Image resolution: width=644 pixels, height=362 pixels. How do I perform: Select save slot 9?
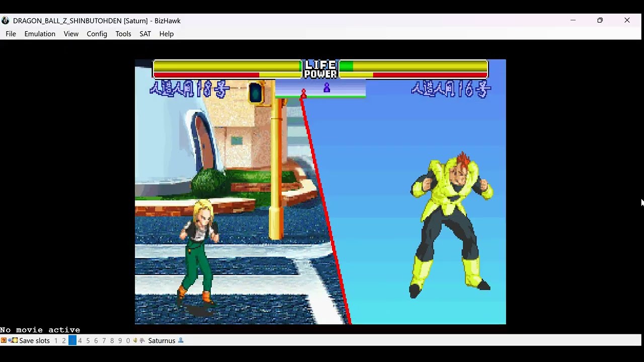(x=120, y=340)
